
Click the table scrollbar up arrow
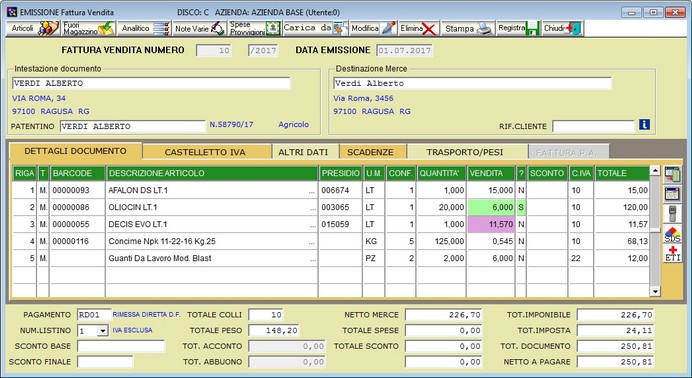click(655, 171)
